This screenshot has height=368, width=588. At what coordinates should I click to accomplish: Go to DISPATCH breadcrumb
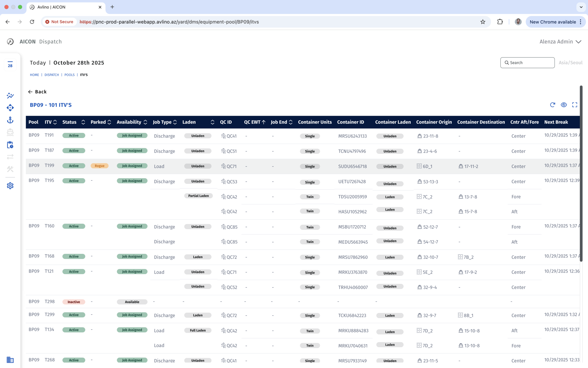[51, 75]
